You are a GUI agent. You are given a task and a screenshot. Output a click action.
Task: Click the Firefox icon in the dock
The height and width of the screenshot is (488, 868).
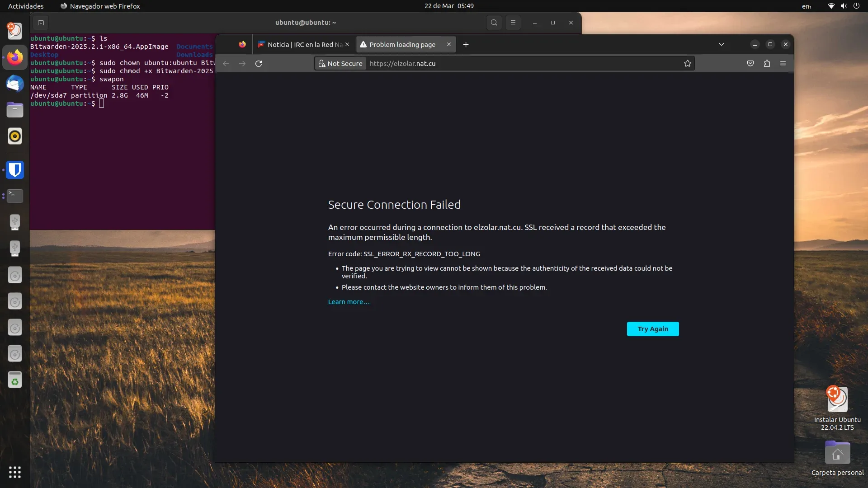point(15,57)
